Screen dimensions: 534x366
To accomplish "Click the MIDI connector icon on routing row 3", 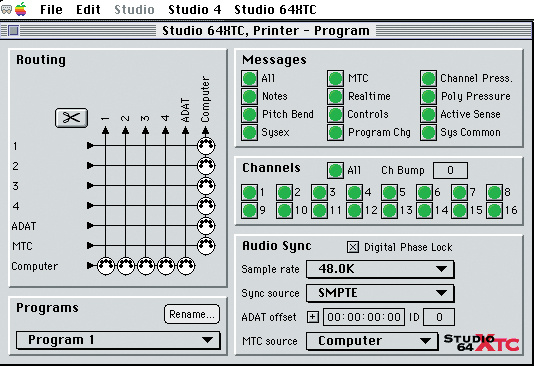I will (206, 186).
